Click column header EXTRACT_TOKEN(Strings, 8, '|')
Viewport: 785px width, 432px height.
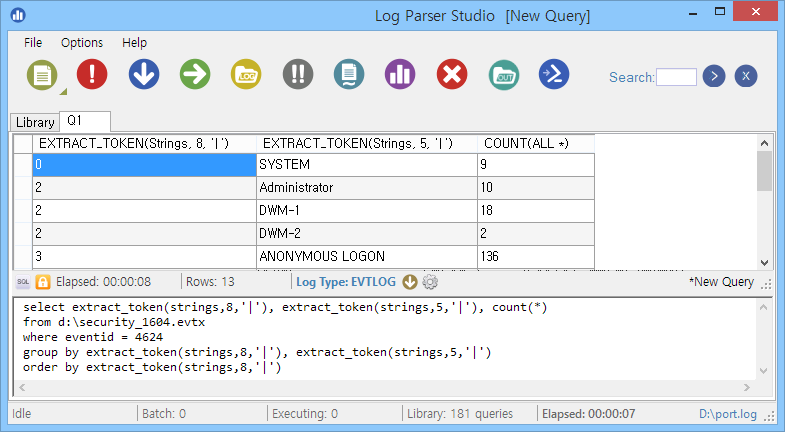[144, 144]
